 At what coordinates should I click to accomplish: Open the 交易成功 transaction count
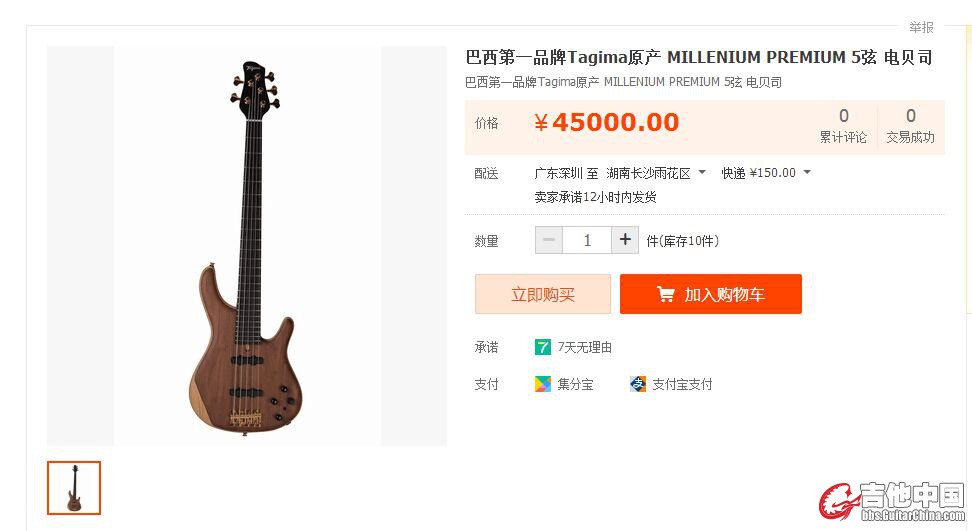[910, 126]
